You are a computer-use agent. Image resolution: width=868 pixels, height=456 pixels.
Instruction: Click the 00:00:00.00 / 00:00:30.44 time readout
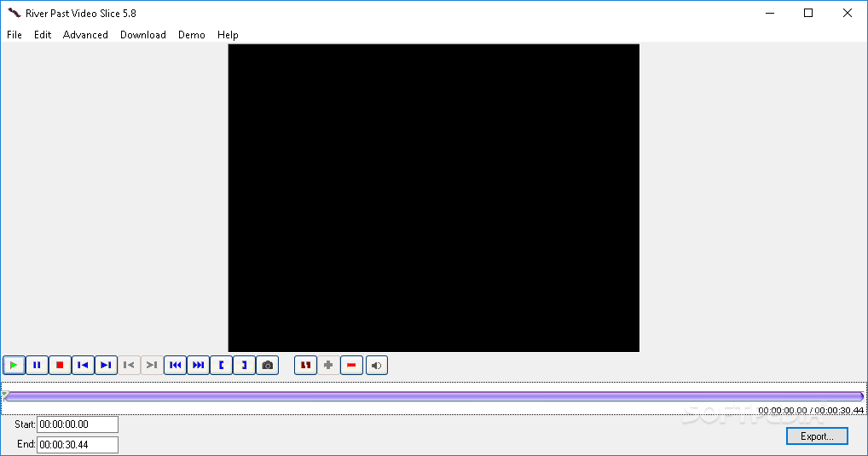pos(810,410)
